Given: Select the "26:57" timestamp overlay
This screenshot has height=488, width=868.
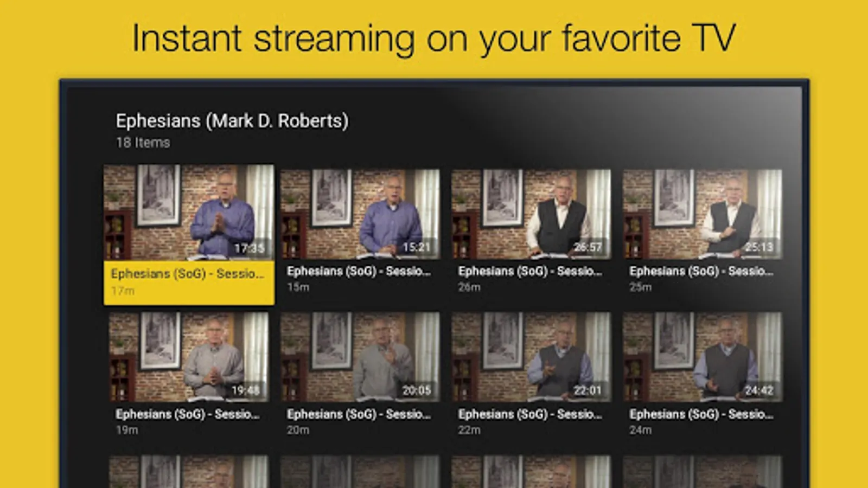Looking at the screenshot, I should tap(588, 247).
